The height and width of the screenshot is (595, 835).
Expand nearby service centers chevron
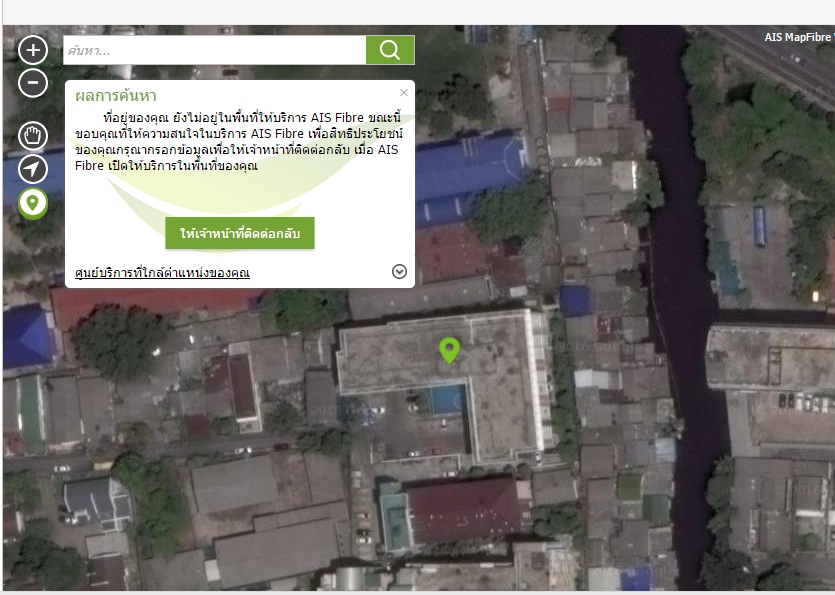(399, 272)
